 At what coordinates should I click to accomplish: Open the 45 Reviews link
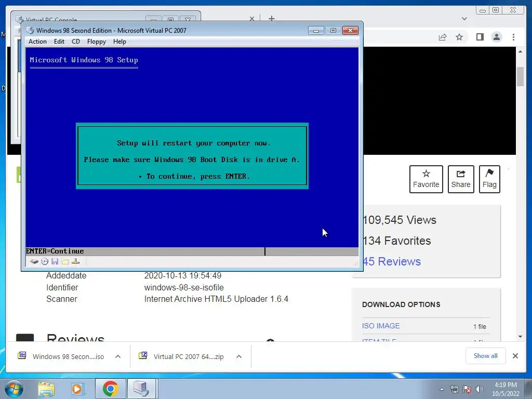pos(392,262)
